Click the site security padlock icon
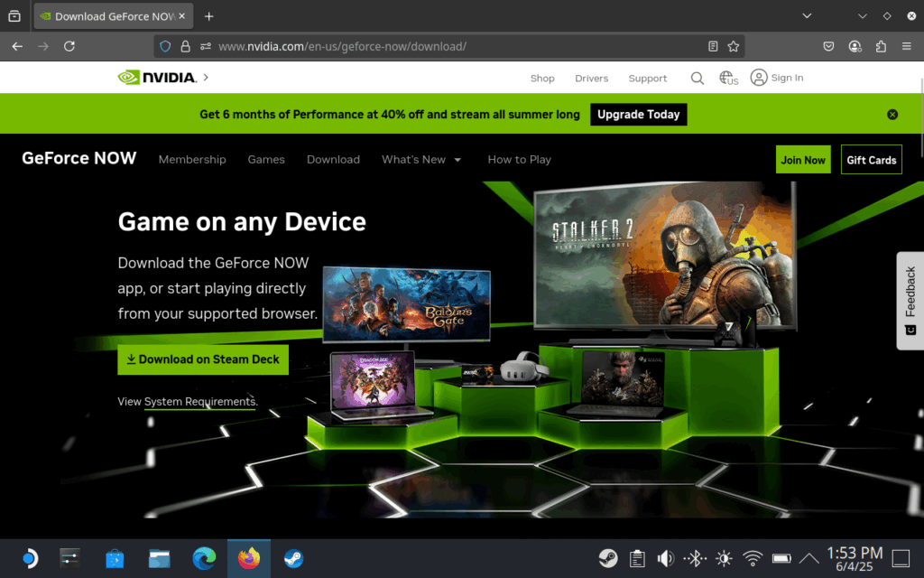 coord(185,46)
